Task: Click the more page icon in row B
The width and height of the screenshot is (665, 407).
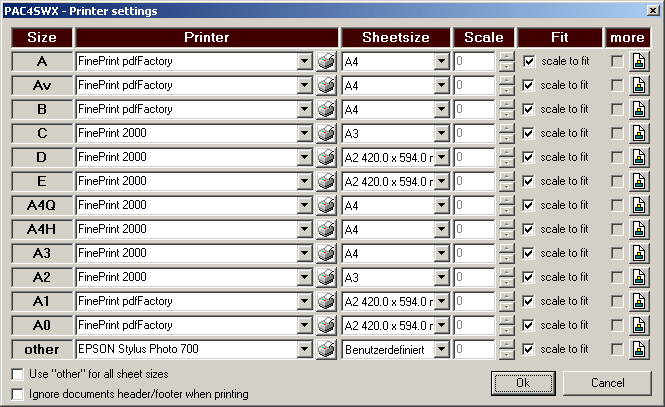Action: pos(639,109)
